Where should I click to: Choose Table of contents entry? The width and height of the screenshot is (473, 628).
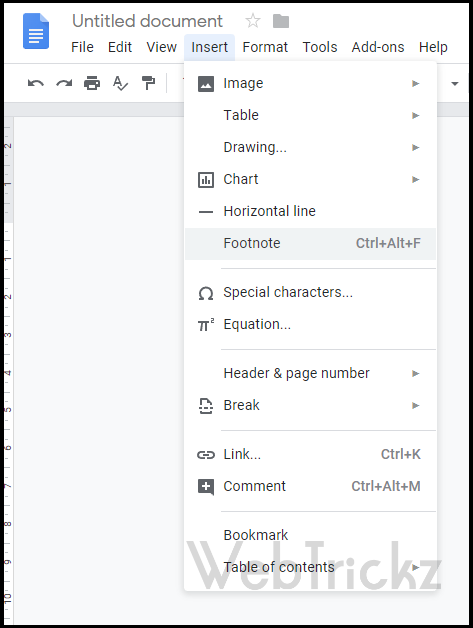pyautogui.click(x=310, y=567)
